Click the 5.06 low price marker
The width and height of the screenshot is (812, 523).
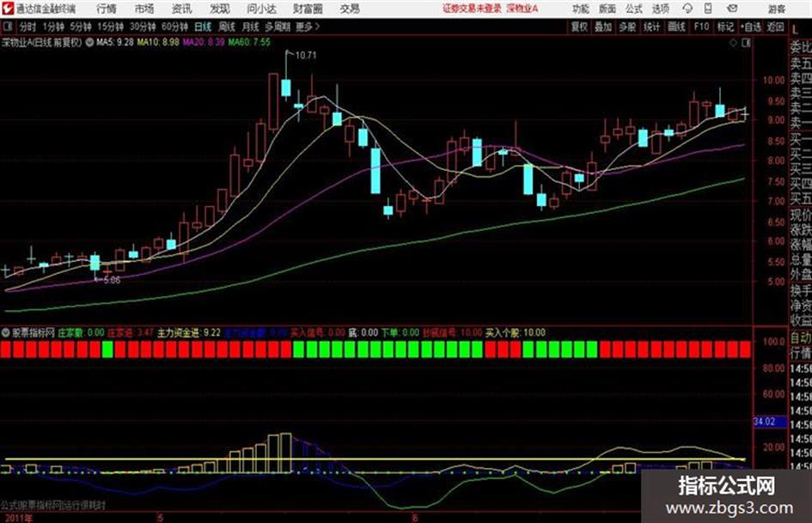(x=112, y=280)
